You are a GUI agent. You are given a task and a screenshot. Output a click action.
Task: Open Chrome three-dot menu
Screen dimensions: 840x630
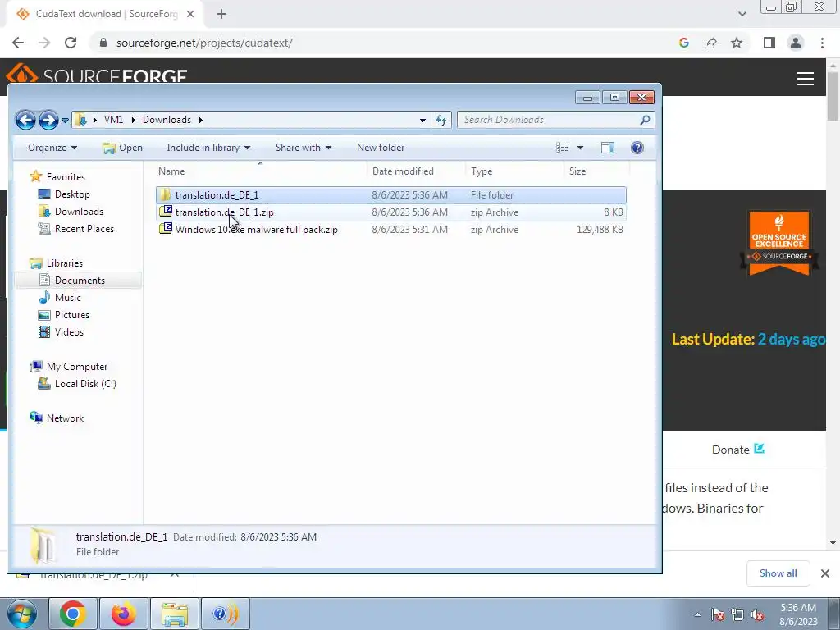[822, 43]
